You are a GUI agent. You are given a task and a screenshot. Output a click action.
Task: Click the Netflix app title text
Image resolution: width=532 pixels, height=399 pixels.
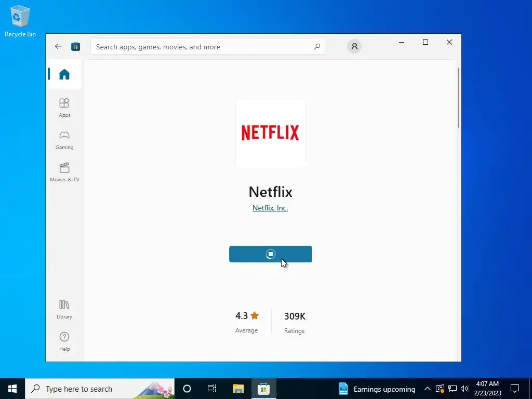point(270,192)
